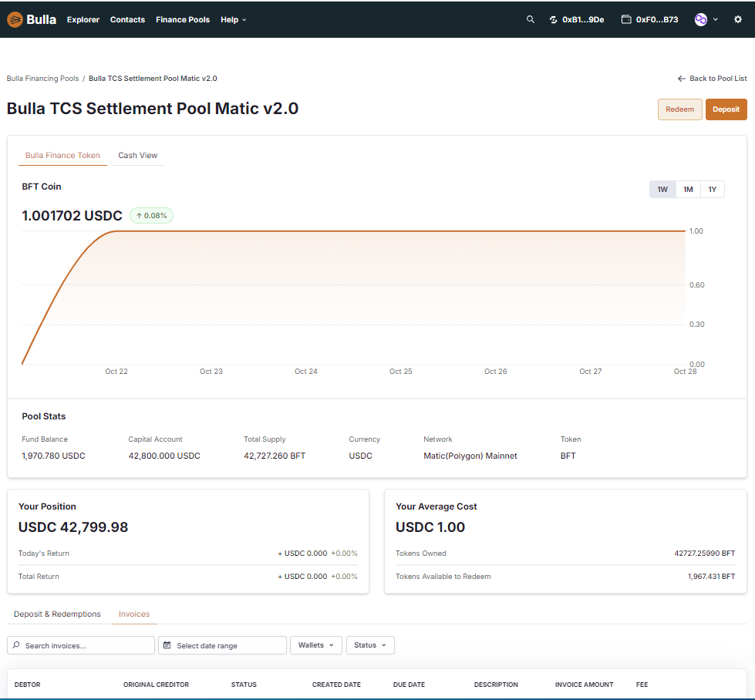The image size is (755, 700).
Task: Sort by the INVOICE AMOUNT column header
Action: [584, 684]
